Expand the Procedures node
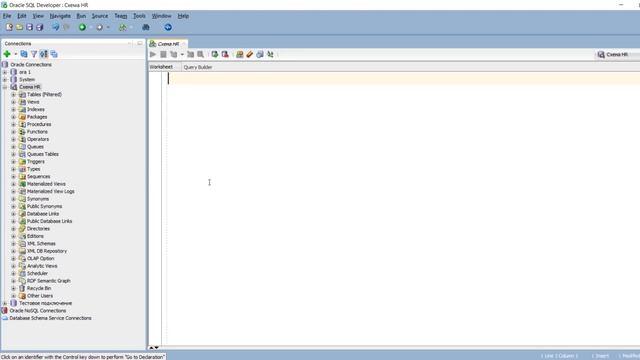This screenshot has width=640, height=360. (13, 124)
